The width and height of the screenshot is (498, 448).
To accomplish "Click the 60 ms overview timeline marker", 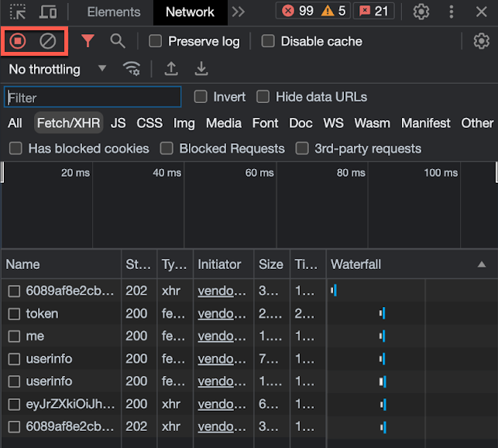I will pyautogui.click(x=259, y=173).
